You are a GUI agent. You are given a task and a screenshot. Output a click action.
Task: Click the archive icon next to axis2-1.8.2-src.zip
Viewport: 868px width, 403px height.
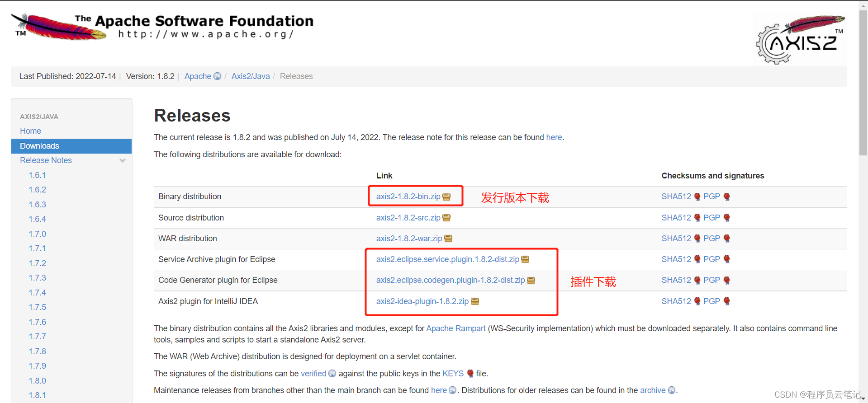[x=446, y=218]
